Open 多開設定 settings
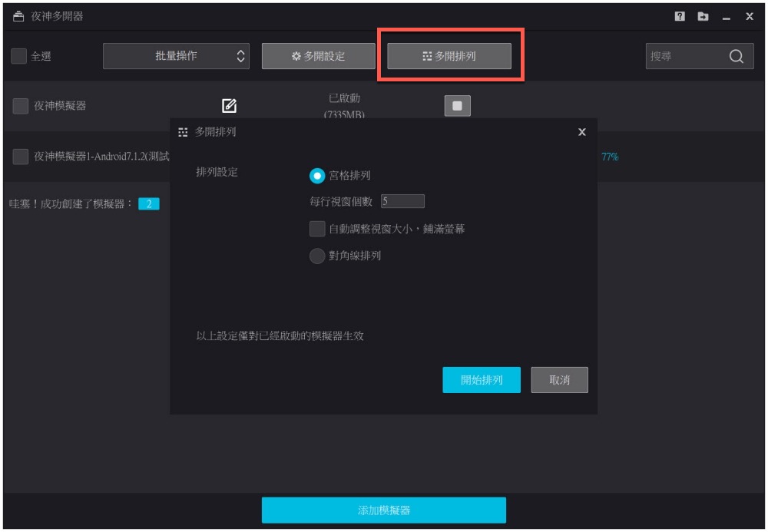768x532 pixels. point(319,56)
